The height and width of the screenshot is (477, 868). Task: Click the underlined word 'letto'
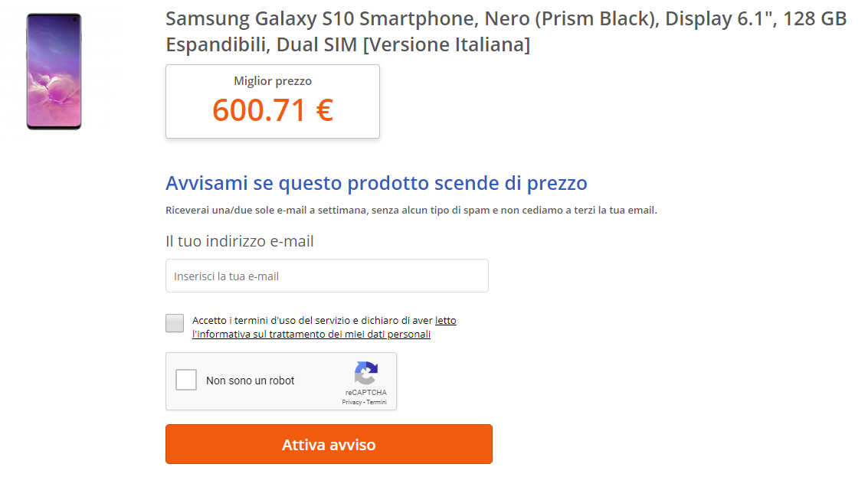coord(446,321)
